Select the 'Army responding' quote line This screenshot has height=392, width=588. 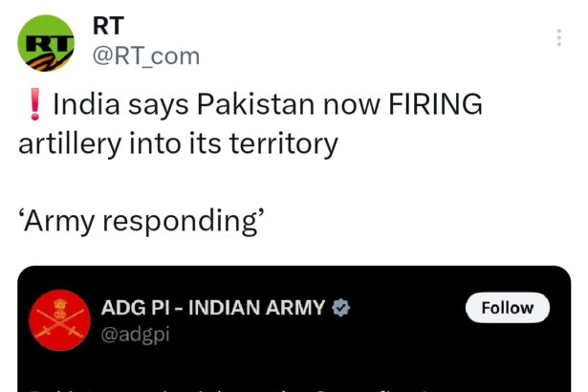click(x=142, y=221)
